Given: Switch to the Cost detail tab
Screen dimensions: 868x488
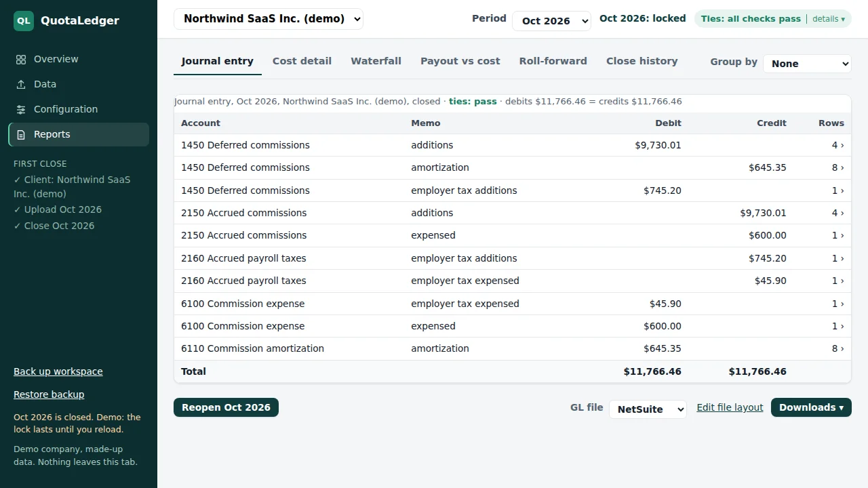Looking at the screenshot, I should pos(302,61).
